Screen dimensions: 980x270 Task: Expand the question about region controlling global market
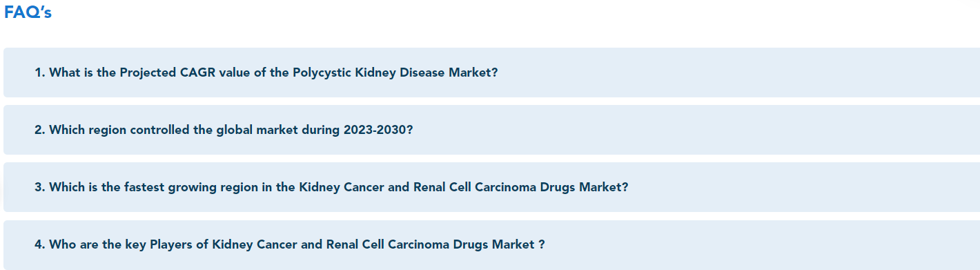(x=491, y=130)
